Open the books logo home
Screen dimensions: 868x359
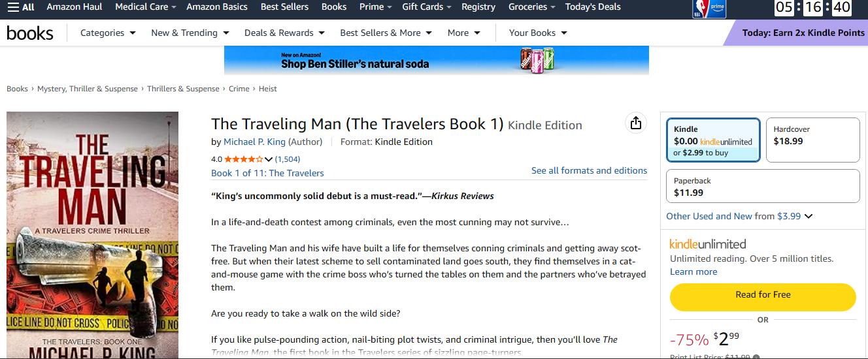point(30,33)
